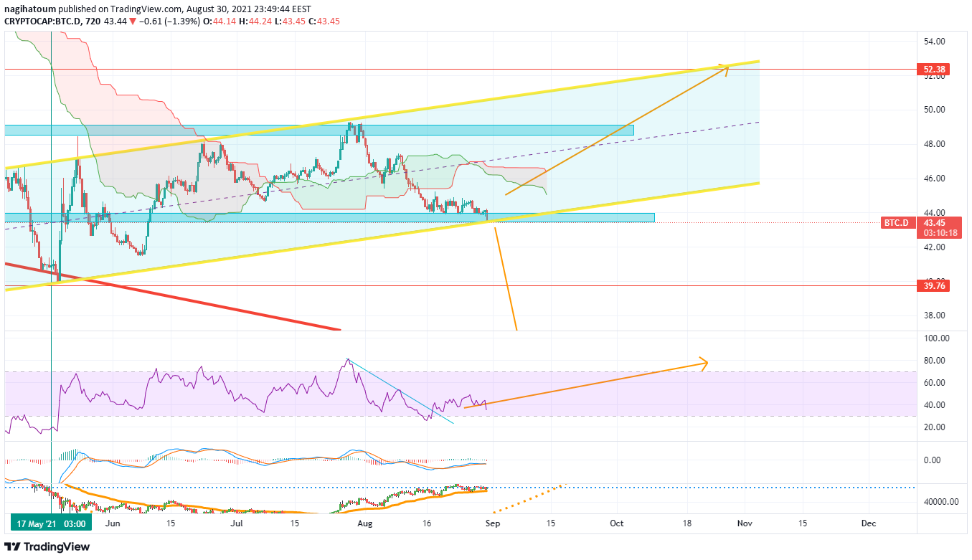Click the 40000.00 scale label
The height and width of the screenshot is (560, 972).
pos(940,502)
